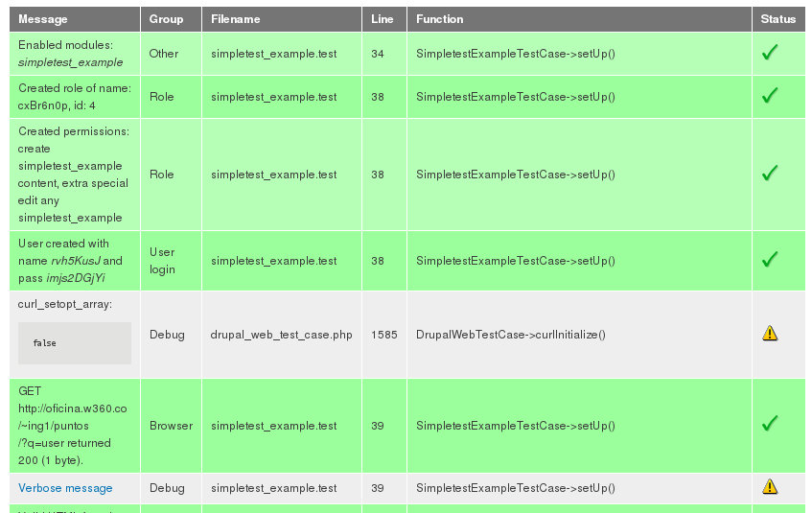Image resolution: width=812 pixels, height=513 pixels.
Task: Click line number 1585 cell
Action: coord(383,335)
